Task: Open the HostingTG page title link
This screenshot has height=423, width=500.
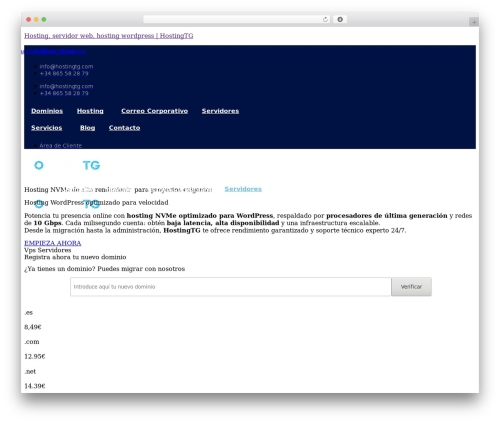Action: [109, 36]
